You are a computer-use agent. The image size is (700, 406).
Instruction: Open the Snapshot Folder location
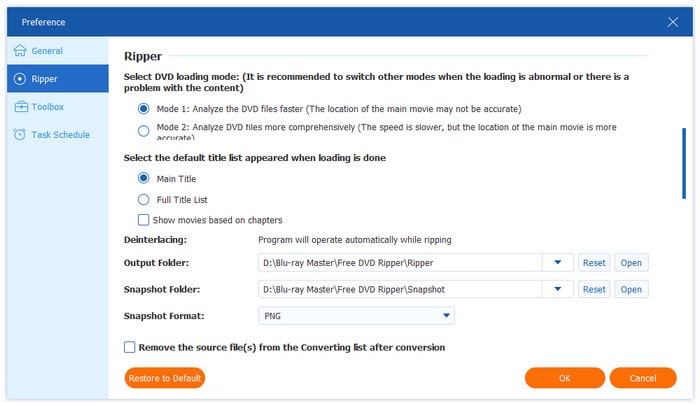tap(631, 289)
